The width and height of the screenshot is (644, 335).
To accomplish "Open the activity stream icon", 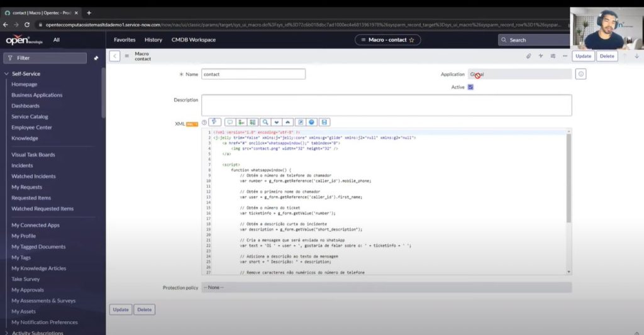I will coord(540,56).
